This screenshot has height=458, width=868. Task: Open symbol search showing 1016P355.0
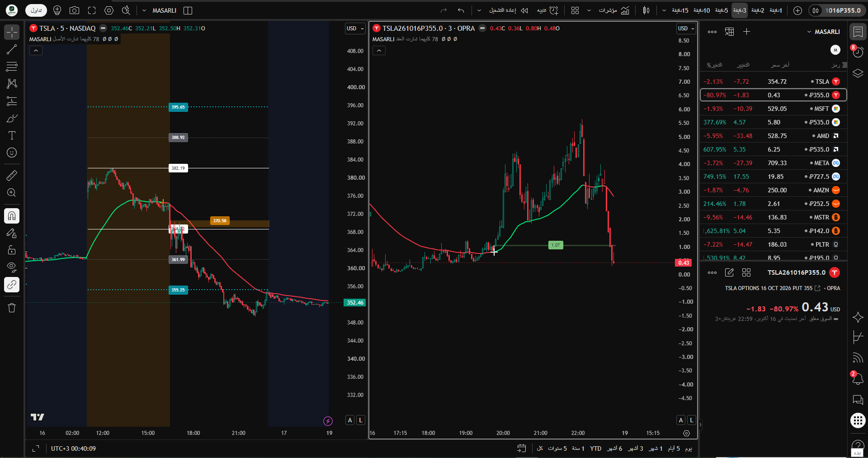[837, 10]
